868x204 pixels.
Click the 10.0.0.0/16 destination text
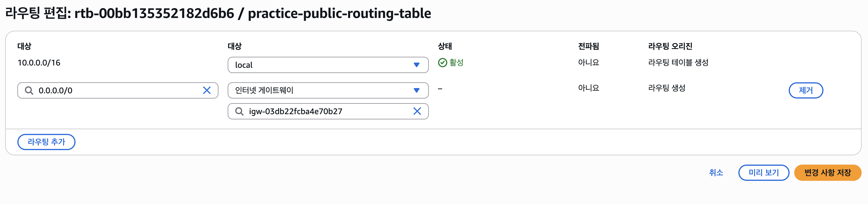pyautogui.click(x=39, y=63)
